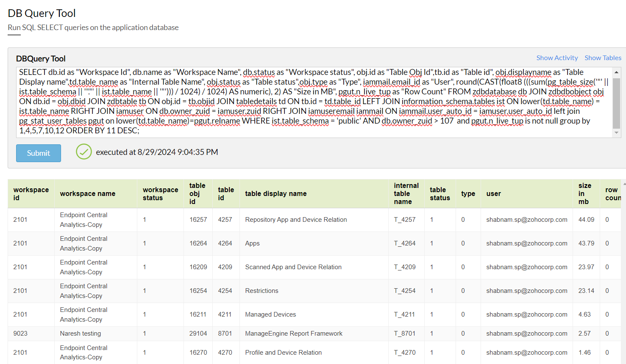
Task: Select the 'Naresh testing' workspace cell
Action: coord(81,334)
